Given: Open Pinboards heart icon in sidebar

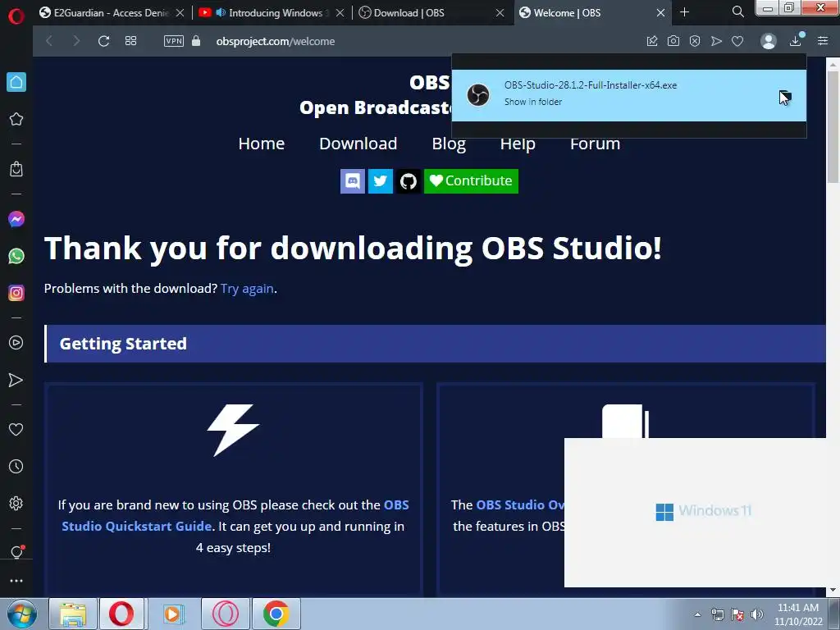Looking at the screenshot, I should [x=16, y=429].
